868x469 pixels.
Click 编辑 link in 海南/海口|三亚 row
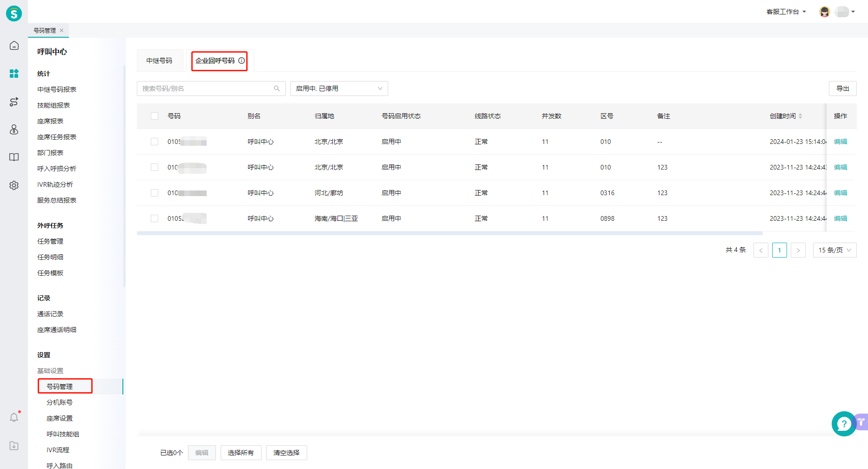coord(841,218)
